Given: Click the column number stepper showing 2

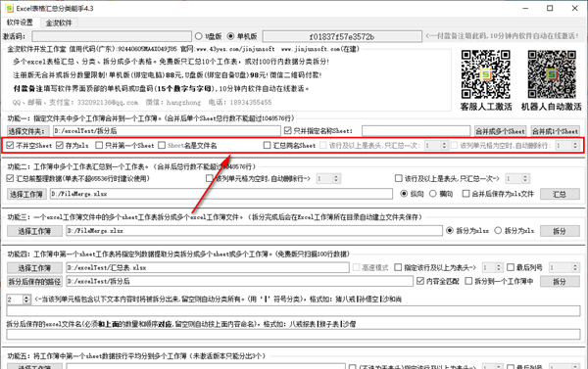Looking at the screenshot, I should tap(19, 300).
